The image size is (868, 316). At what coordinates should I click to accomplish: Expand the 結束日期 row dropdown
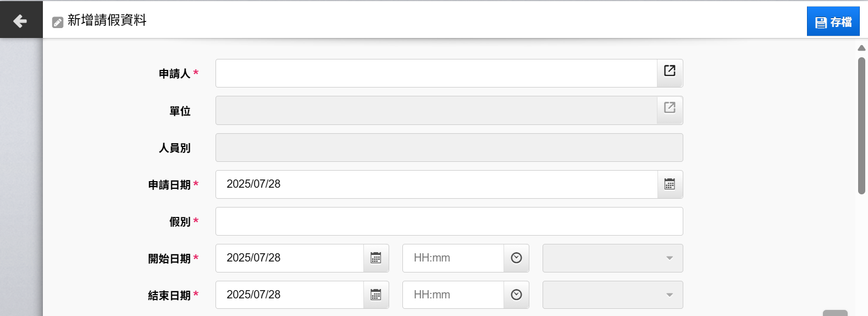click(x=613, y=295)
